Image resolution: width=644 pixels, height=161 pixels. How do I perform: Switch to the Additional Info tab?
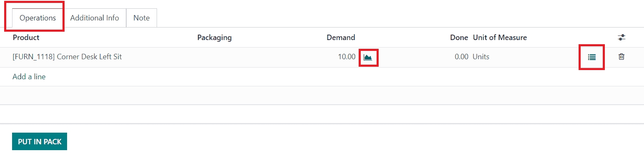pos(95,18)
